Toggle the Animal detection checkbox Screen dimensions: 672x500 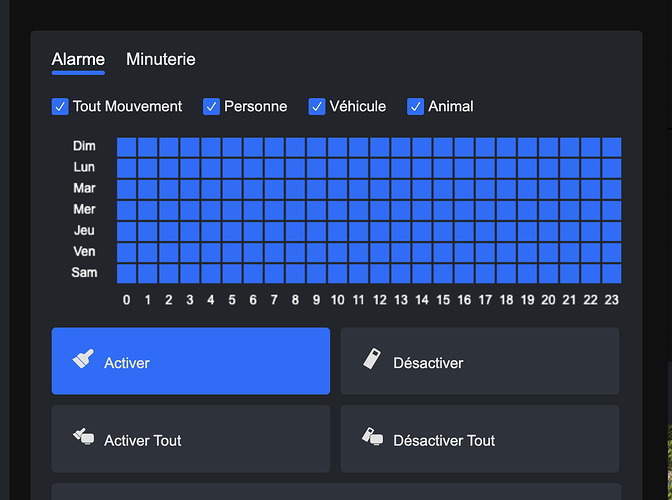[x=416, y=106]
